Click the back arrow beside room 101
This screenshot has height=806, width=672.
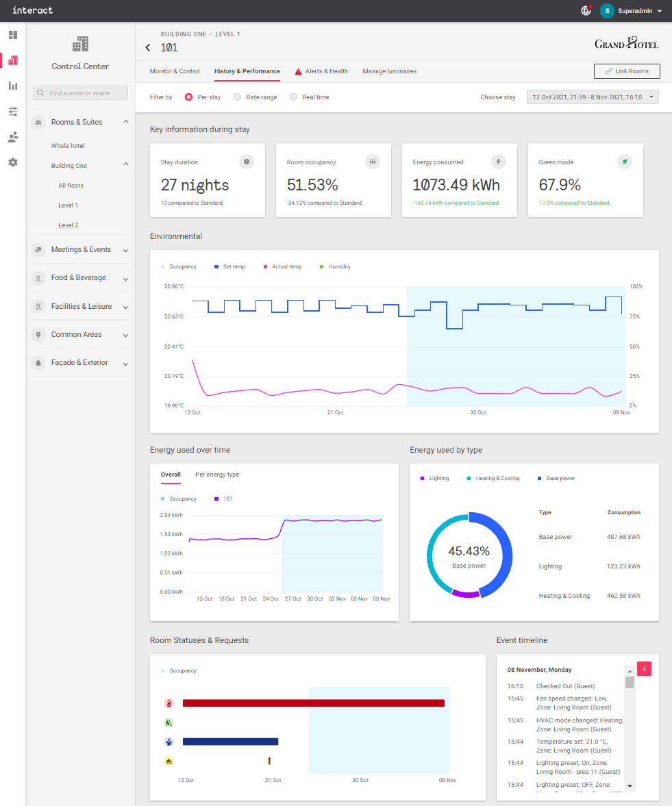[x=148, y=48]
